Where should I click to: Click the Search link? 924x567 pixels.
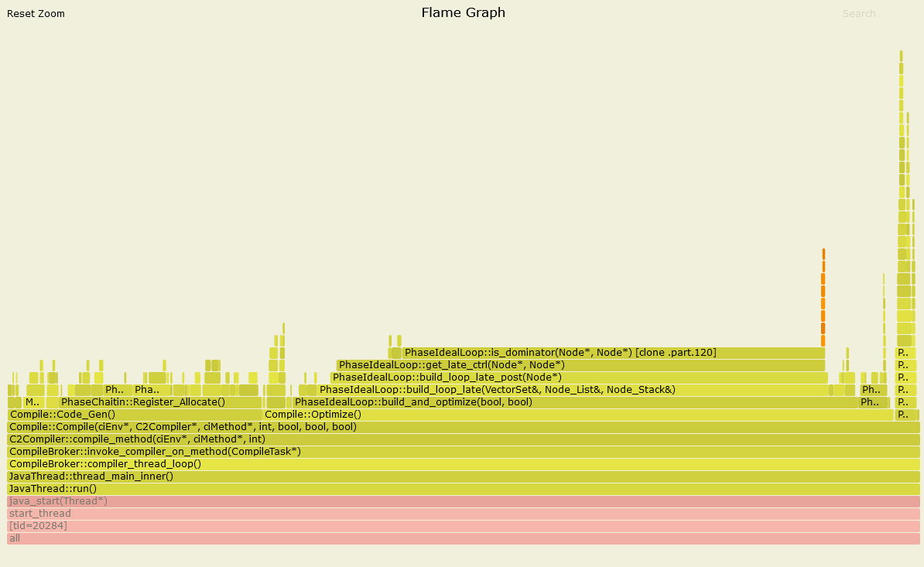point(859,14)
